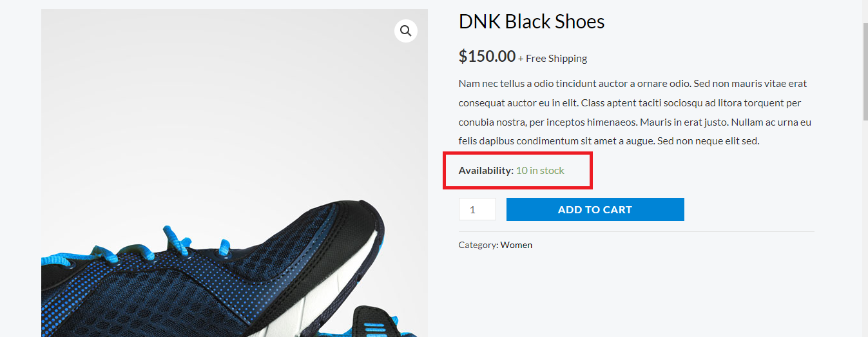Open the Women category link
This screenshot has height=337, width=868.
(x=516, y=245)
